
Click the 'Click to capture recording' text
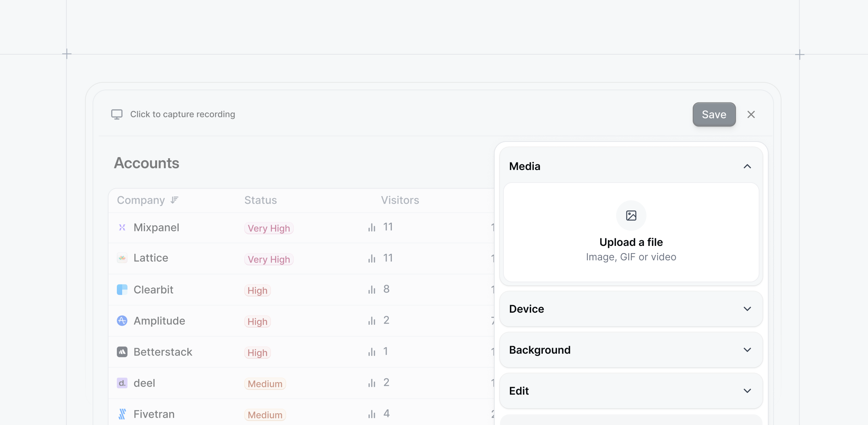click(182, 114)
